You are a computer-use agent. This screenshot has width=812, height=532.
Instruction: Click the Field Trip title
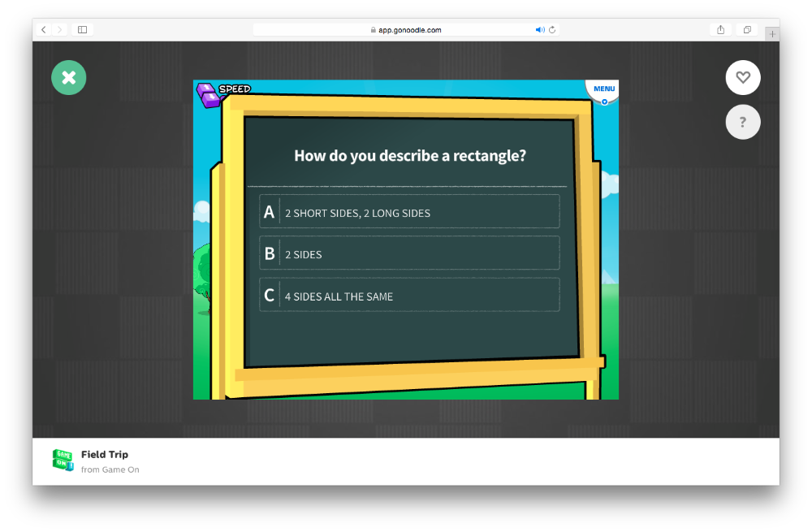tap(105, 454)
